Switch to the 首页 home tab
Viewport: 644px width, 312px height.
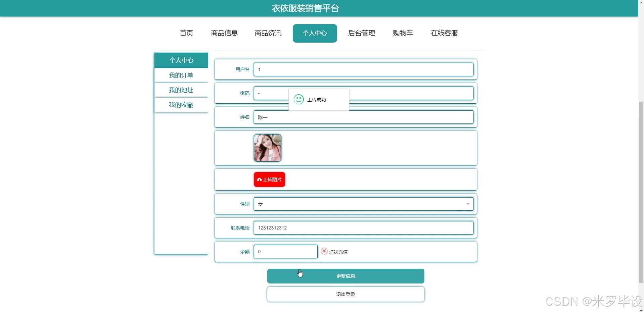(186, 33)
